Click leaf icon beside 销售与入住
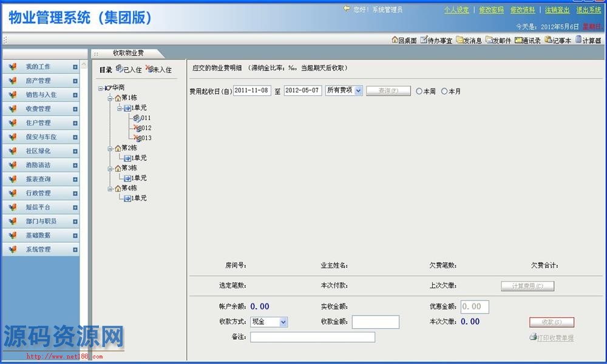The height and width of the screenshot is (364, 607). [12, 95]
